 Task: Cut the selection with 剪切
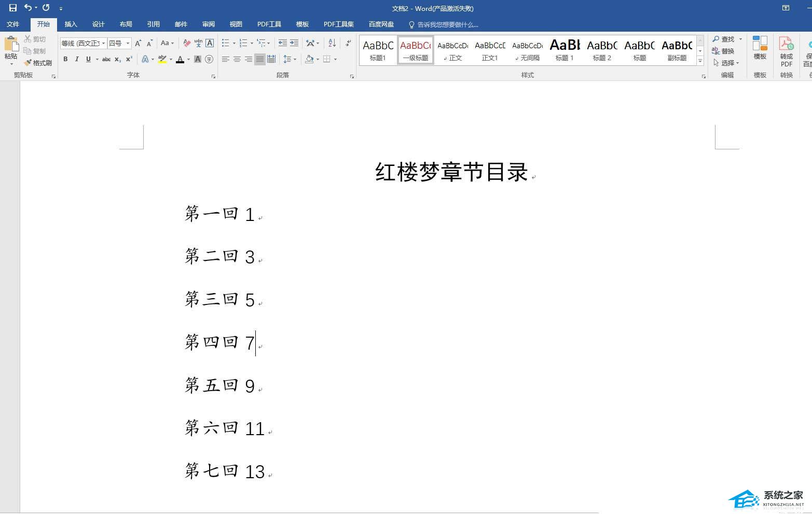pyautogui.click(x=35, y=39)
